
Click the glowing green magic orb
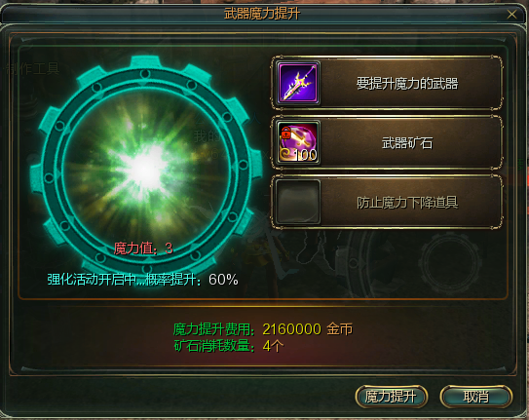coord(146,169)
